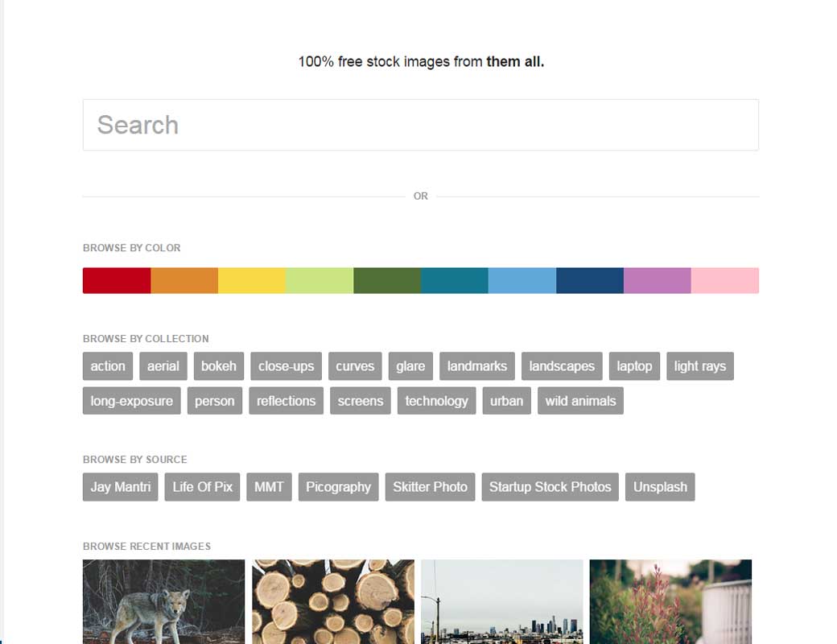Pick the orange color swatch
This screenshot has height=644, width=837.
coord(184,280)
